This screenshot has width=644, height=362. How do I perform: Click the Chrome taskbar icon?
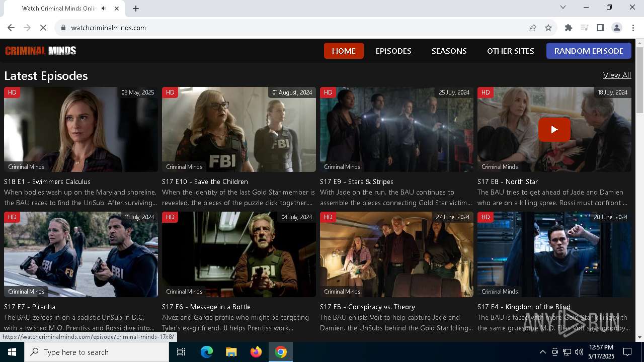pos(281,352)
